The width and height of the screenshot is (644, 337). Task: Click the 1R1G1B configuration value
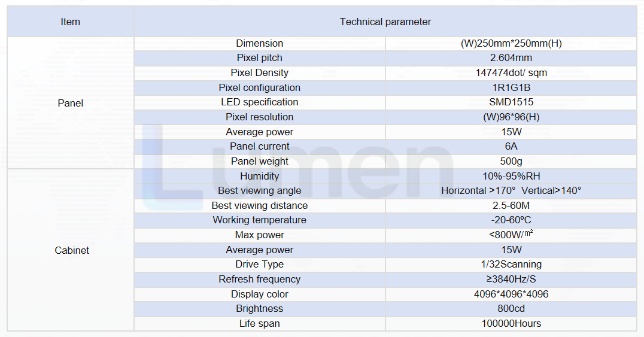[511, 87]
